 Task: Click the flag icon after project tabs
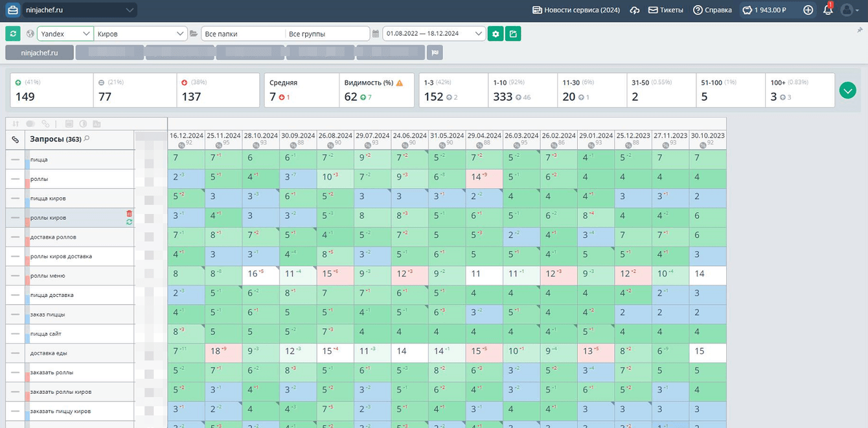435,53
